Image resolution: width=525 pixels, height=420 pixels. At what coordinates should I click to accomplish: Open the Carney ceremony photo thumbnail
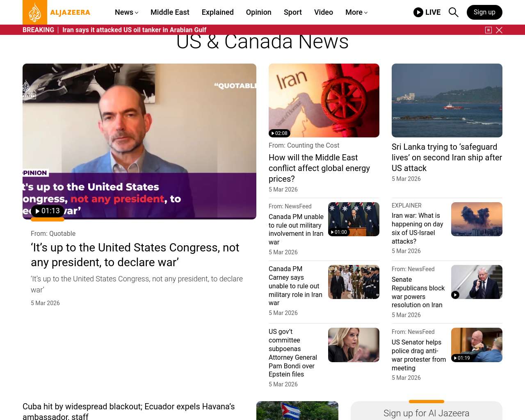354,282
